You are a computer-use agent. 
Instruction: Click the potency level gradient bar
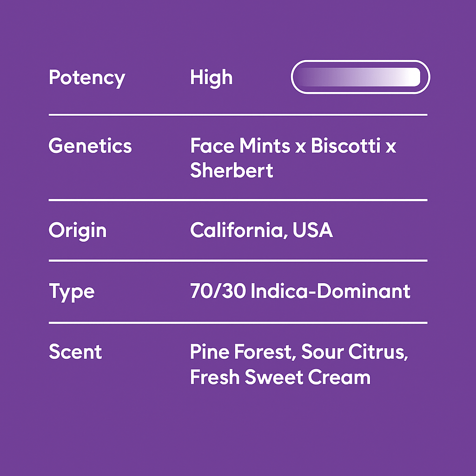coord(360,77)
